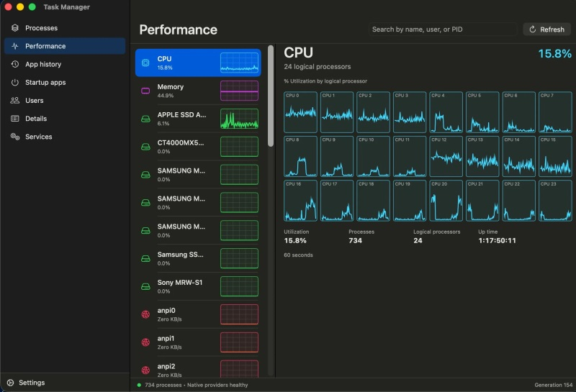Select the Sony MRW-S1 row
576x392 pixels.
coord(198,287)
